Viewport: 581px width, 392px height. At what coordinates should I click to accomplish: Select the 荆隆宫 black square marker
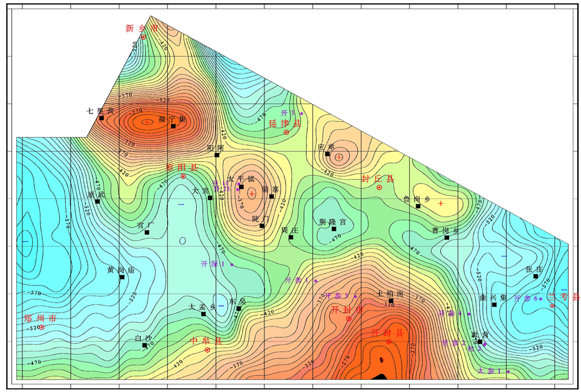(334, 229)
